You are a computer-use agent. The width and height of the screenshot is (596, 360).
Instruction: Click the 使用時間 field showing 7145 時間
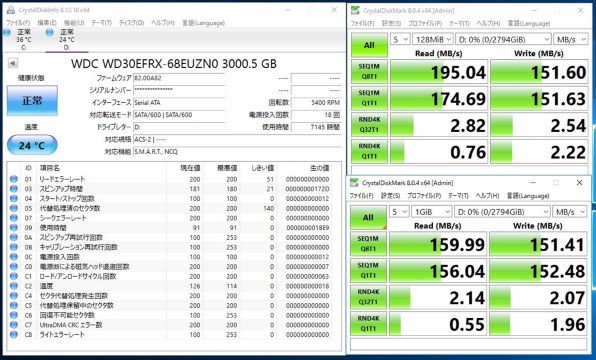pyautogui.click(x=316, y=127)
